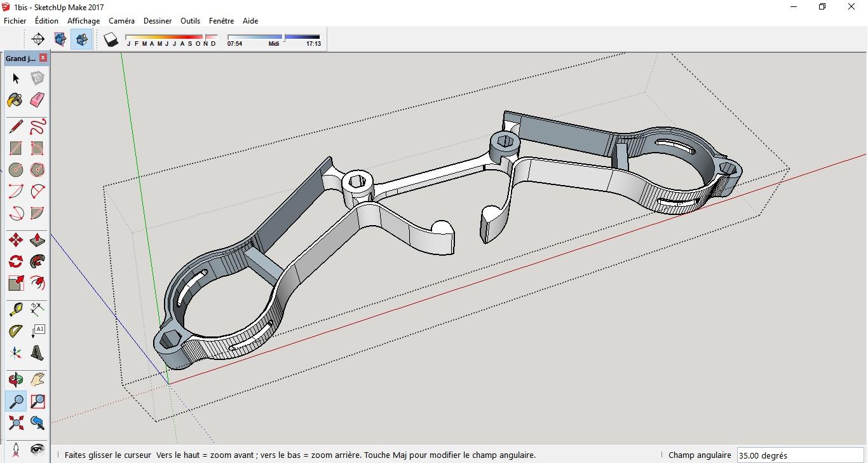
Task: Open the Caméra menu
Action: tap(121, 21)
